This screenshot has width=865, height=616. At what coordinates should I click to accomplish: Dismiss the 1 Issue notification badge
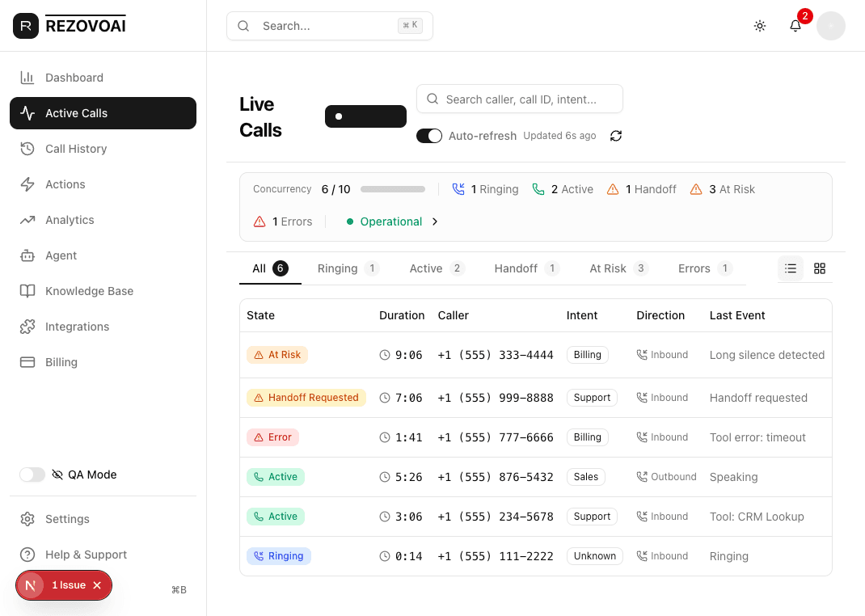pyautogui.click(x=96, y=584)
